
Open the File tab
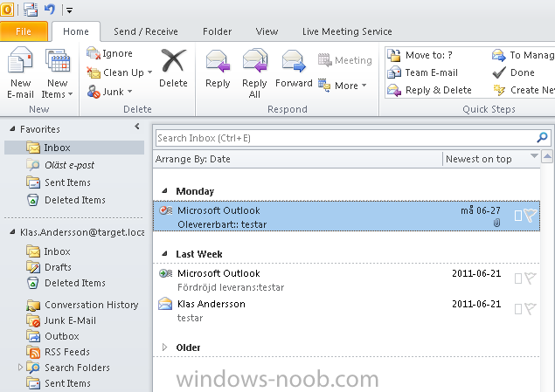tap(24, 31)
